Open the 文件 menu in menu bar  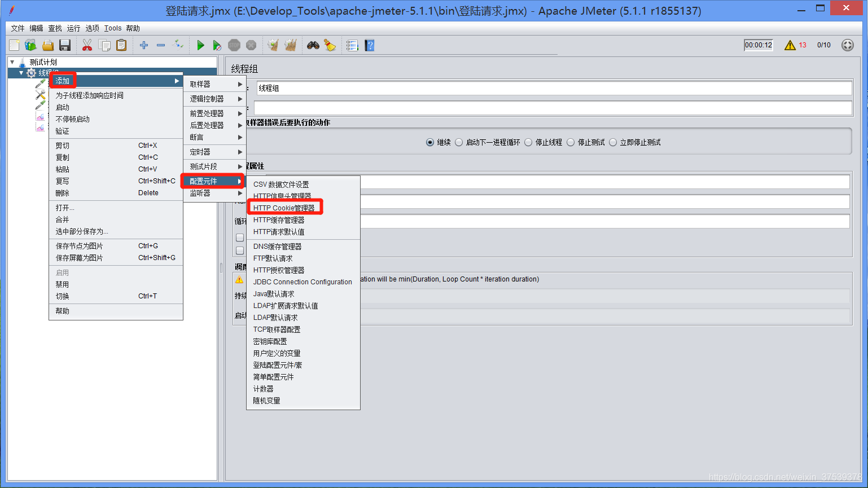18,28
